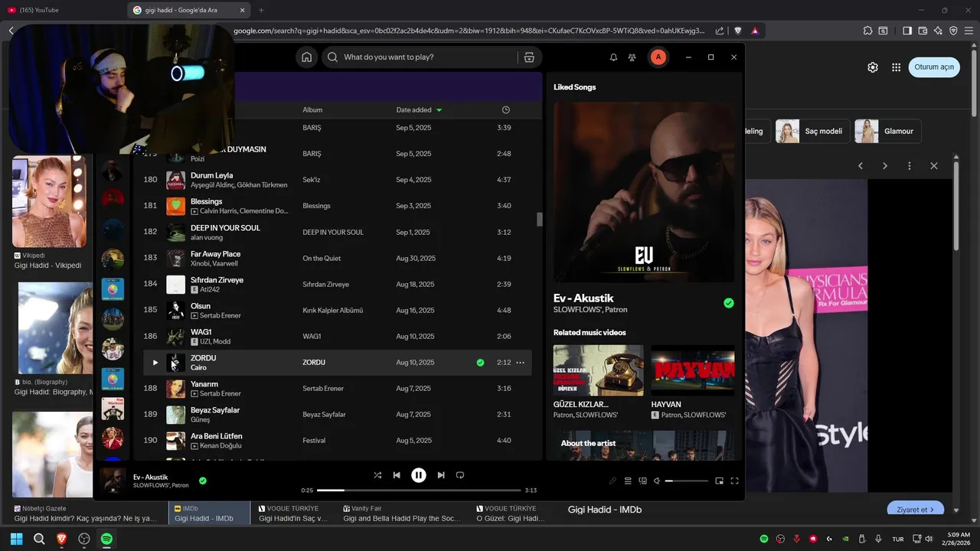Toggle the browser sidebar panel

907,31
